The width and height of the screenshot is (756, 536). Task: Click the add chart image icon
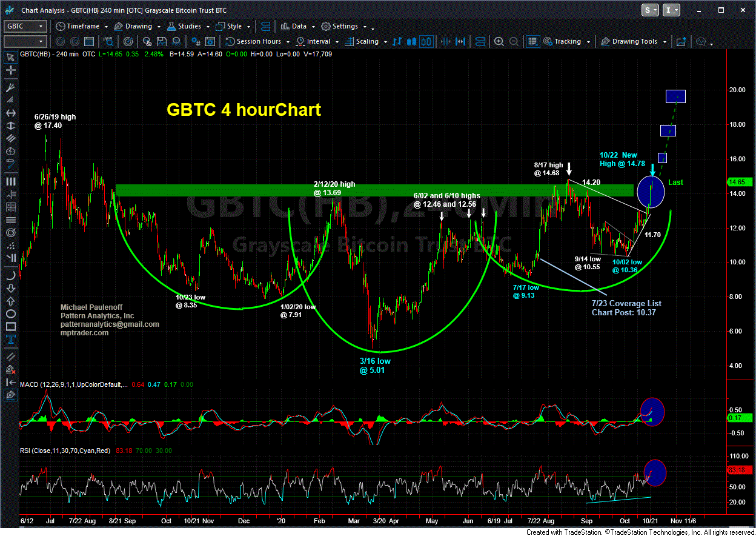click(681, 41)
